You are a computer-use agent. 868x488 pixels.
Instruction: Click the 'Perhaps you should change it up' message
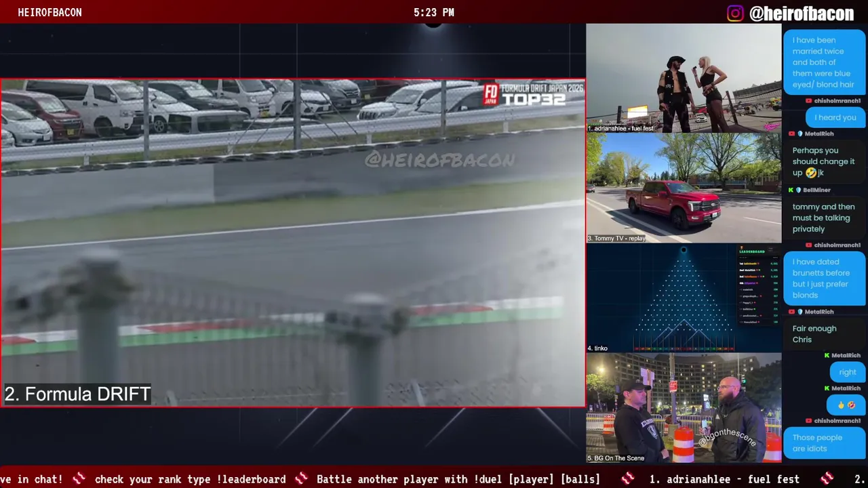(823, 161)
